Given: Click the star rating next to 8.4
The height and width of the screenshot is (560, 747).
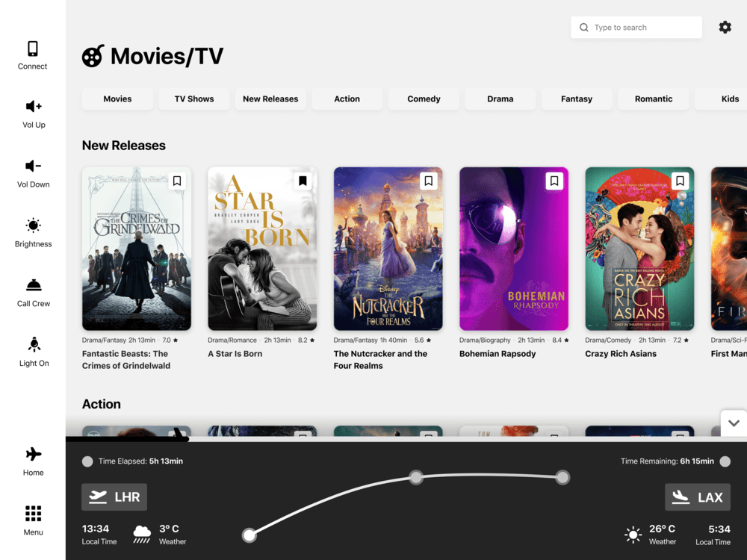Looking at the screenshot, I should 566,340.
